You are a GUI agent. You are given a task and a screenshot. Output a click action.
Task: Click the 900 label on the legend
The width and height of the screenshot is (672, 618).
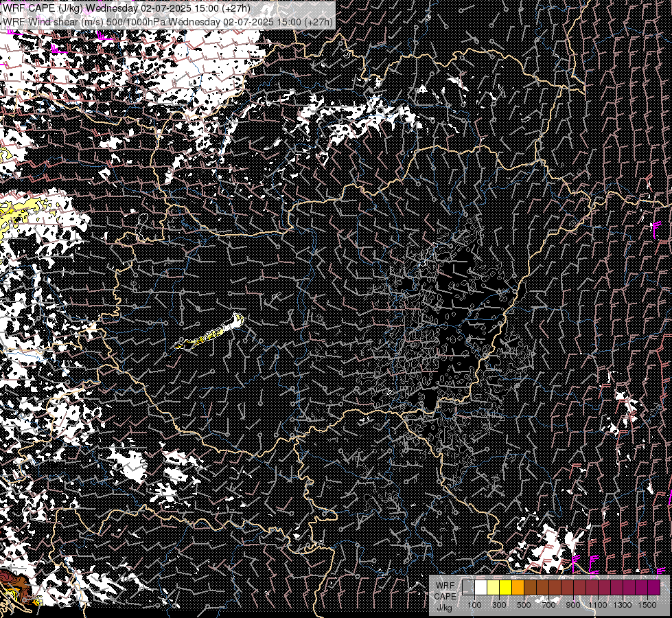click(573, 605)
